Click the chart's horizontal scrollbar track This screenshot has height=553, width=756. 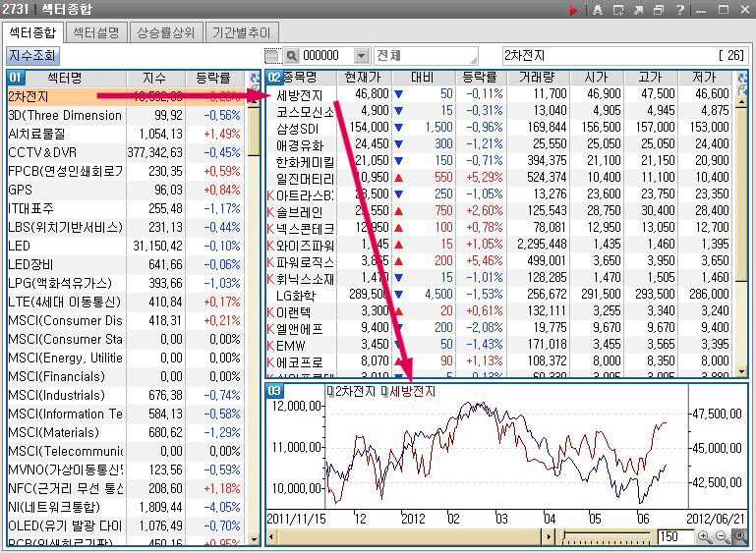(410, 536)
